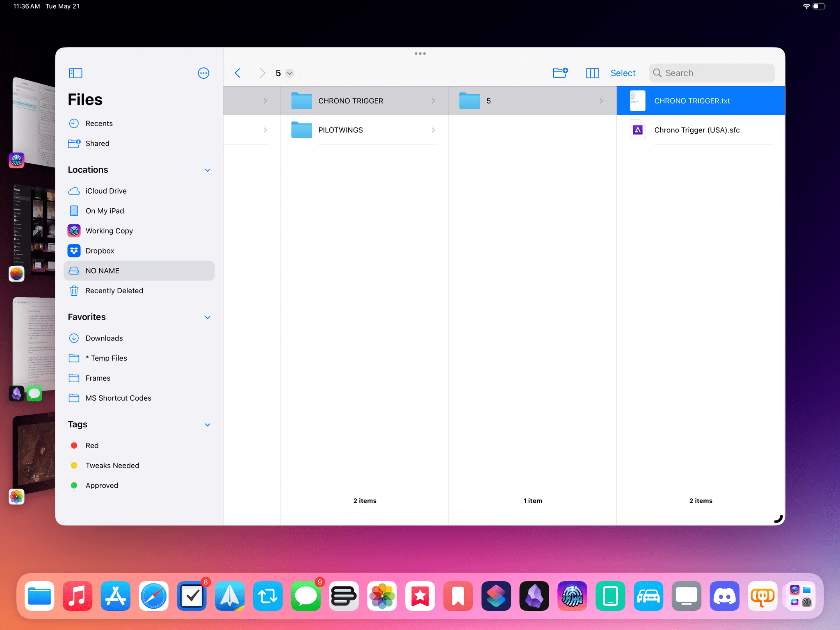840x630 pixels.
Task: Open the folder 5 title dropdown
Action: coord(290,73)
